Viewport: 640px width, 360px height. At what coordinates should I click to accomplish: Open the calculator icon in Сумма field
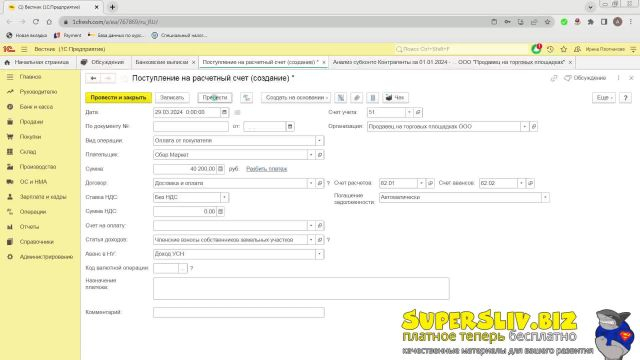(220, 169)
